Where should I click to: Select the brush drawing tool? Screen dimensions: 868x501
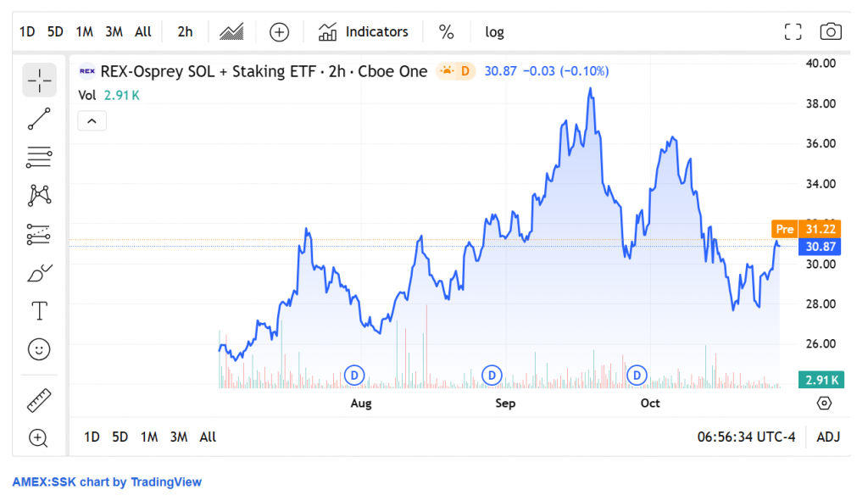[39, 273]
